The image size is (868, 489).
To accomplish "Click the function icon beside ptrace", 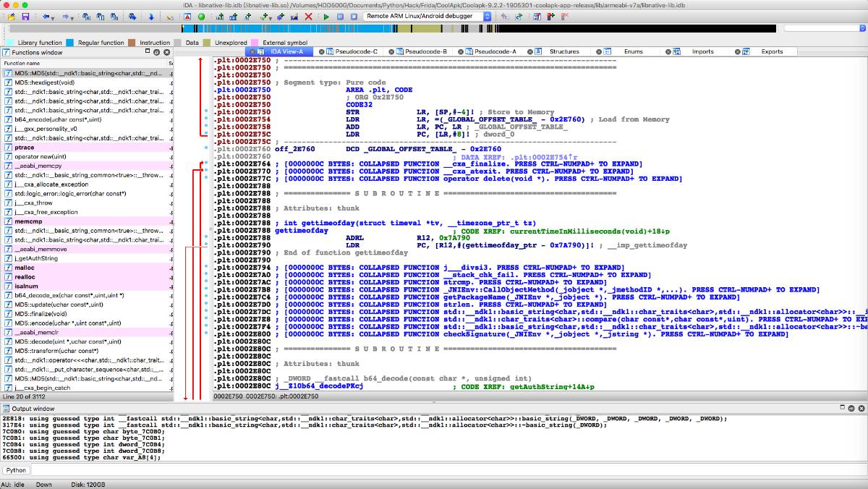I will pyautogui.click(x=7, y=148).
